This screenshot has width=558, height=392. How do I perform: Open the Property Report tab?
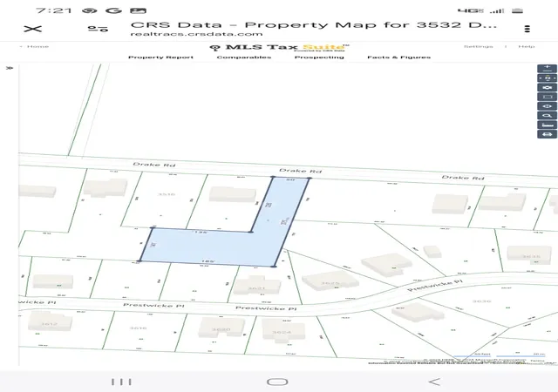[x=160, y=57]
